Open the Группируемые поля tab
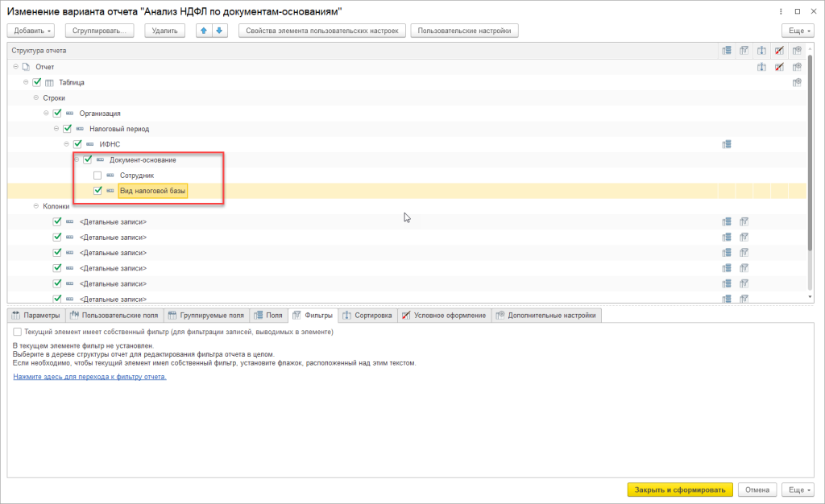The image size is (825, 504). click(206, 316)
